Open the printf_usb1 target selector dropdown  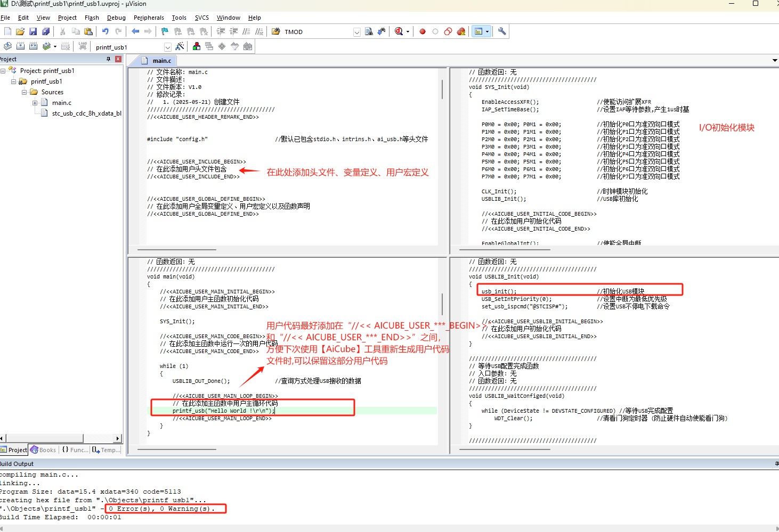pos(168,47)
